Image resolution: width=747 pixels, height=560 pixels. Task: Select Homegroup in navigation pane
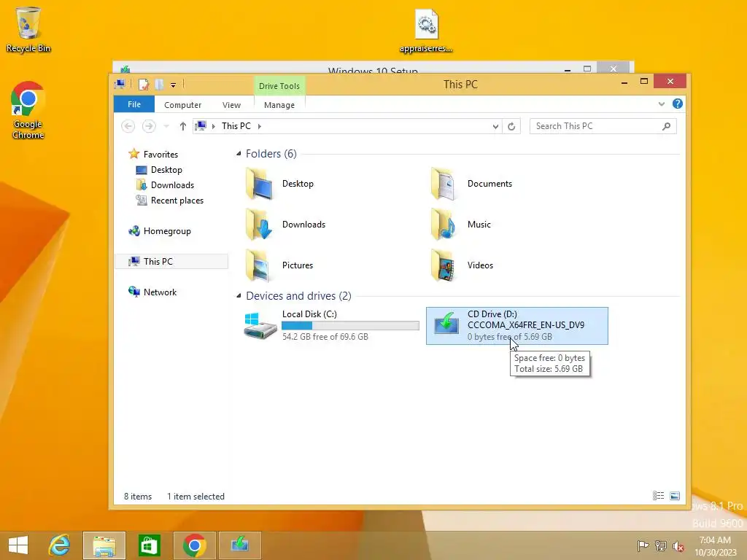point(167,231)
